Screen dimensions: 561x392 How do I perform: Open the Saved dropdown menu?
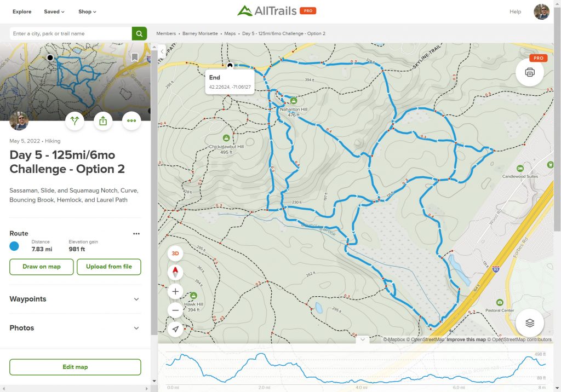(x=54, y=11)
